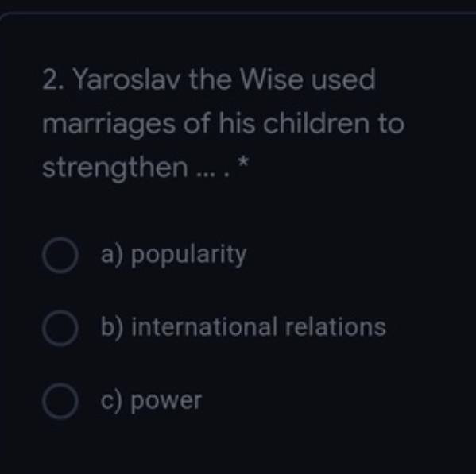Click the word 'relations' in option b
The image size is (476, 474).
[335, 327]
